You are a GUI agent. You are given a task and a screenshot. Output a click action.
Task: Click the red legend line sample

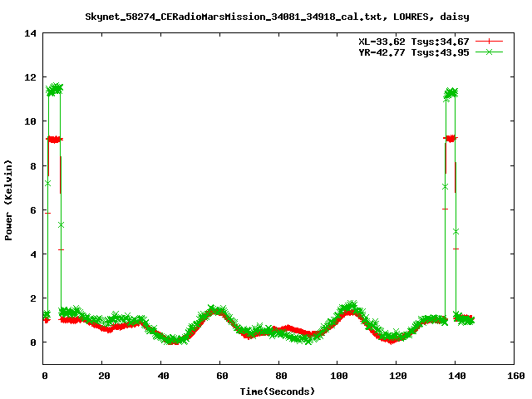489,42
